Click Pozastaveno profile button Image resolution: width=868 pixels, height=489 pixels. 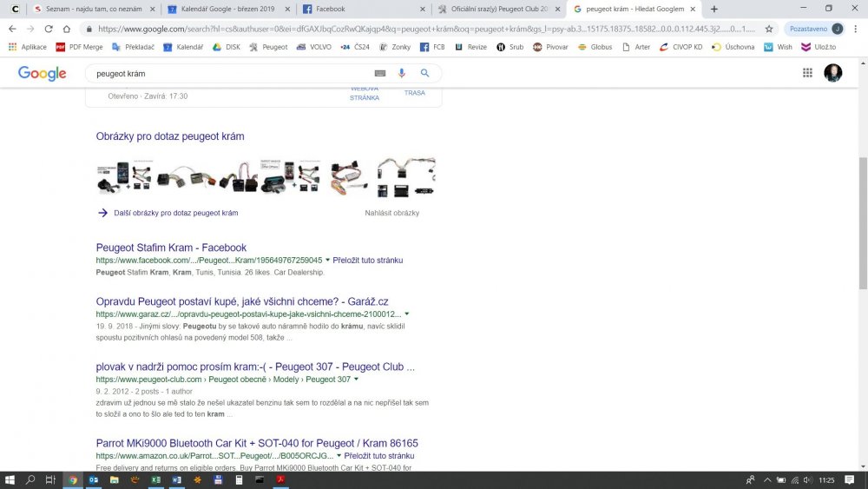point(816,29)
